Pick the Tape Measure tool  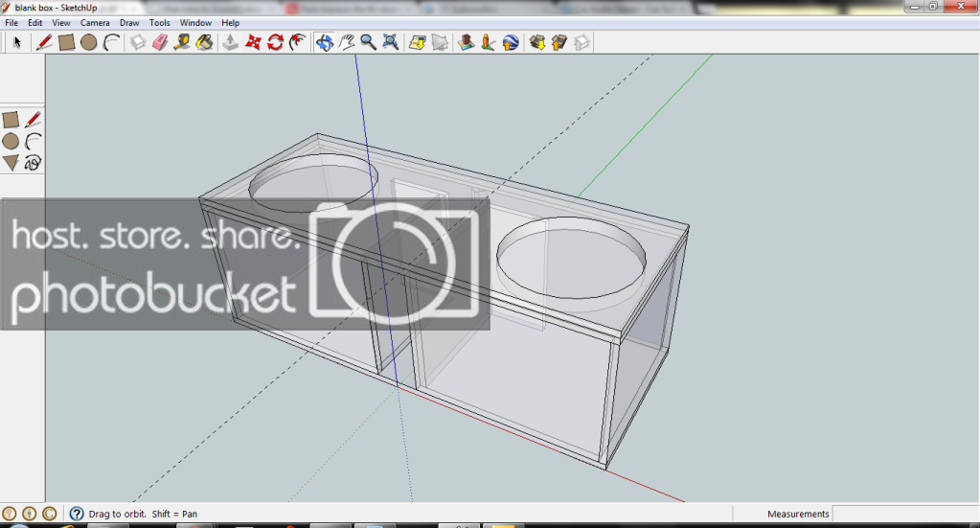pos(182,42)
